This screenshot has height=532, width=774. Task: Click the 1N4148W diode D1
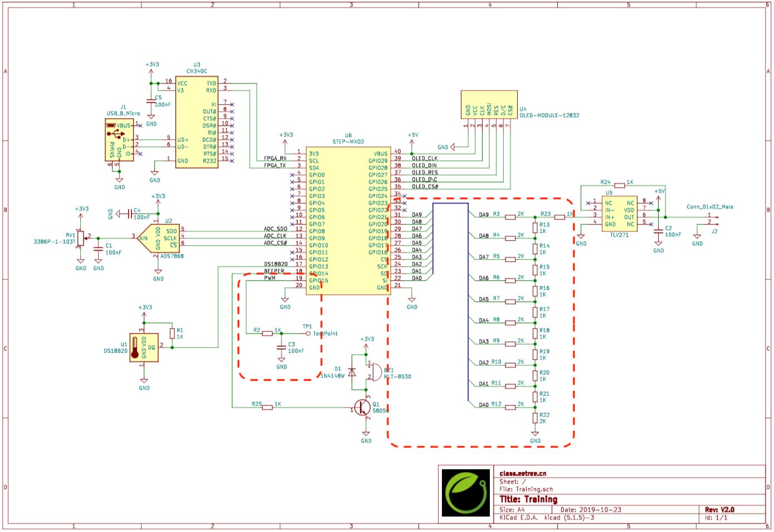[352, 372]
